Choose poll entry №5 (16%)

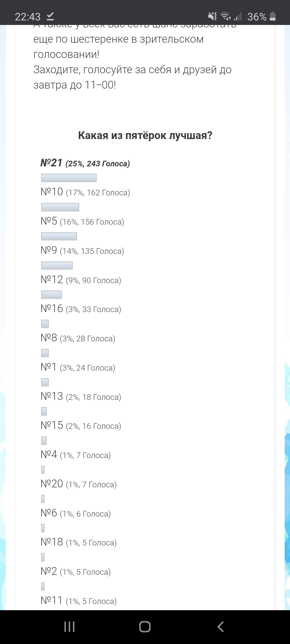(x=82, y=221)
